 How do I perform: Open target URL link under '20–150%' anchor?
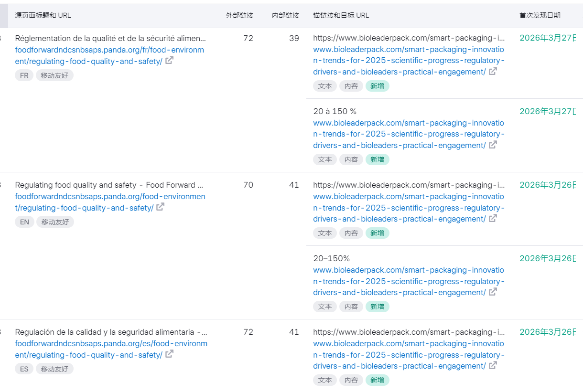pos(409,281)
